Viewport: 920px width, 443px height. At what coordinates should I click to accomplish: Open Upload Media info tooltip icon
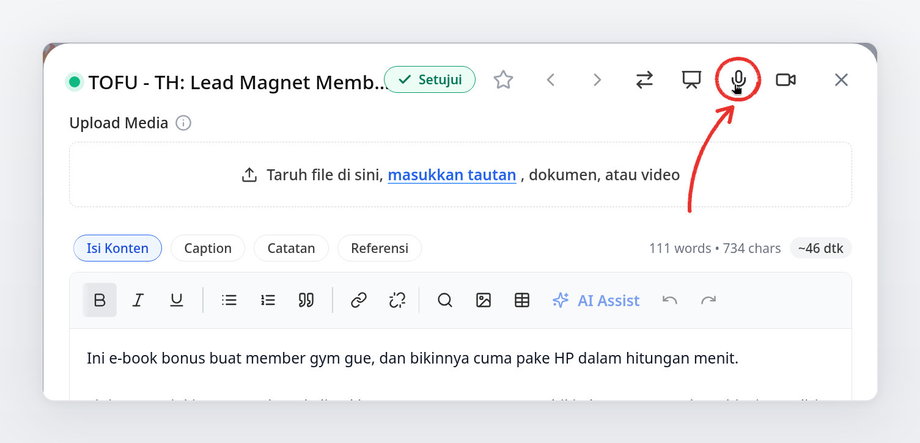click(x=184, y=123)
